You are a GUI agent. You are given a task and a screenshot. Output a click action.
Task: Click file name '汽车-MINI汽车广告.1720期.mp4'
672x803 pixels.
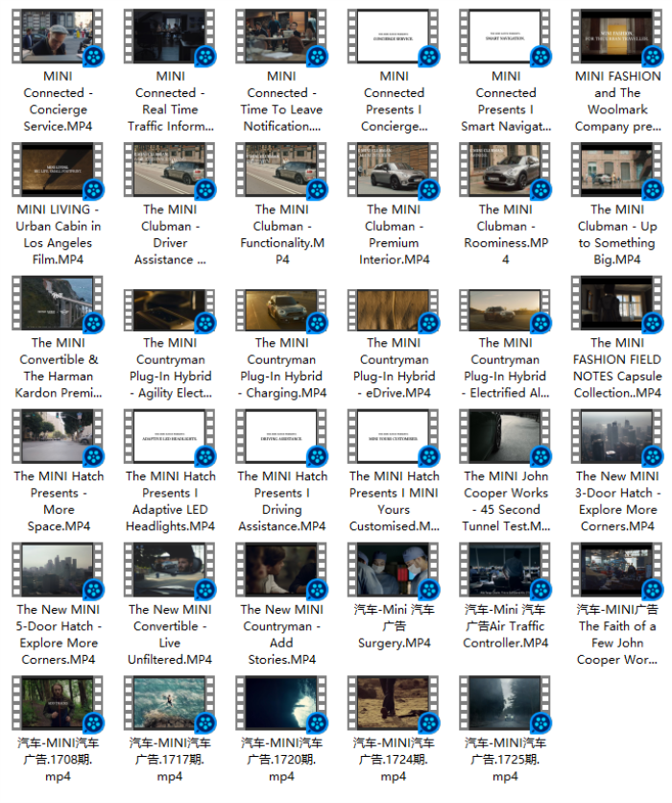click(281, 760)
